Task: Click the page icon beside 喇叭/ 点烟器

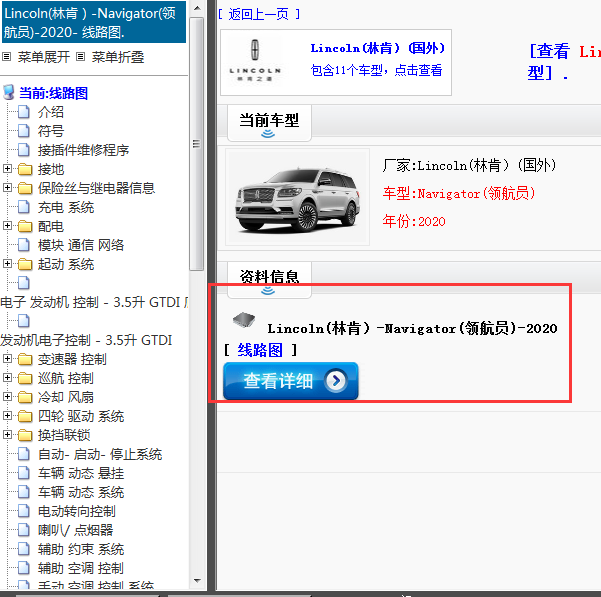Action: click(24, 530)
